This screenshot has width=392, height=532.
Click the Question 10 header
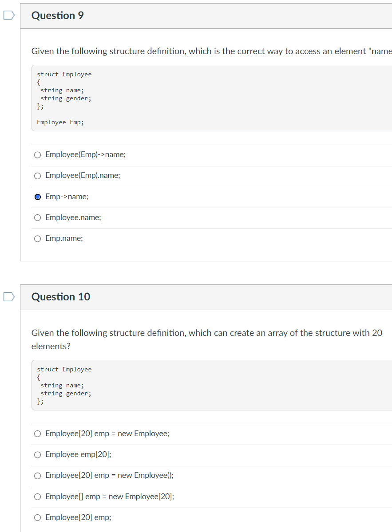(60, 296)
